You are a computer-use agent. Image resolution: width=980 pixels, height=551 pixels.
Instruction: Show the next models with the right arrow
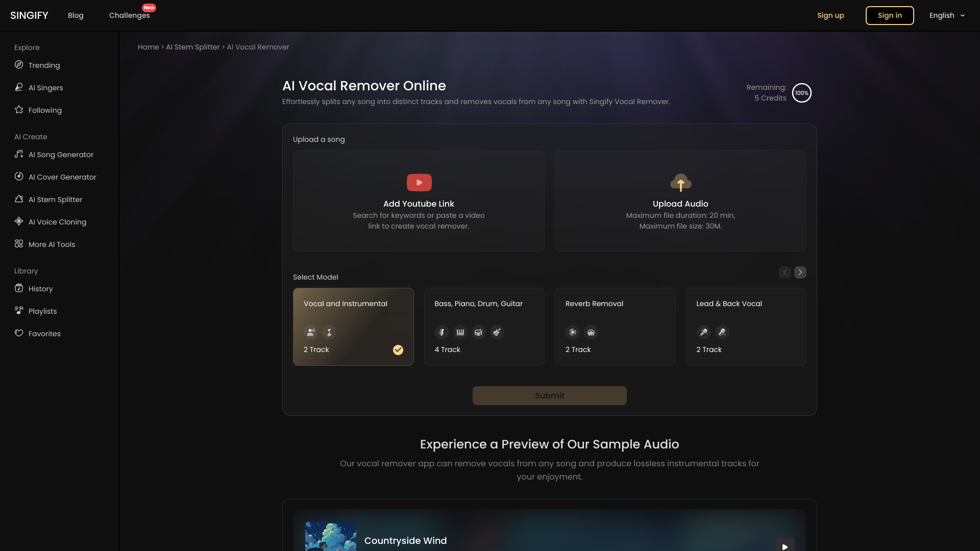click(800, 272)
